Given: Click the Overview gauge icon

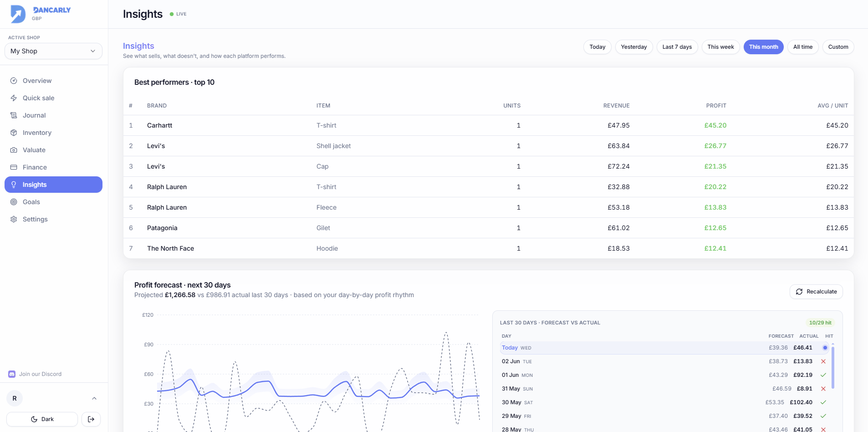Looking at the screenshot, I should coord(14,81).
